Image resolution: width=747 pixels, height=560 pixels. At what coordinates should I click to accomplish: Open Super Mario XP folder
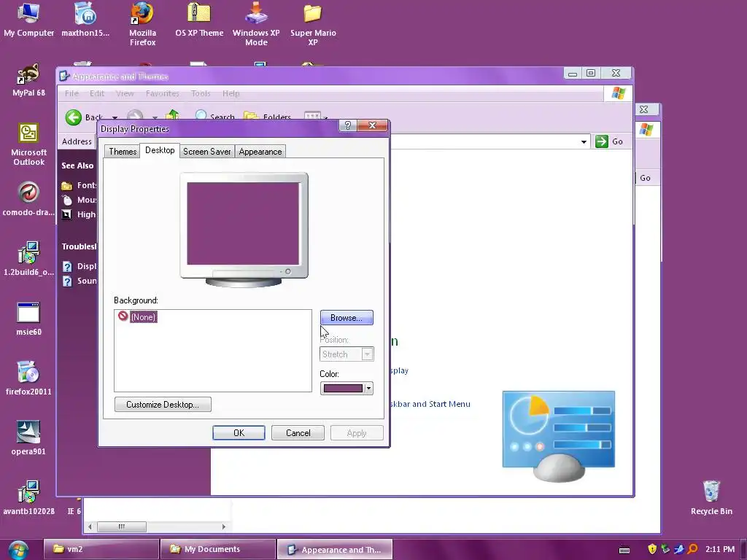313,24
